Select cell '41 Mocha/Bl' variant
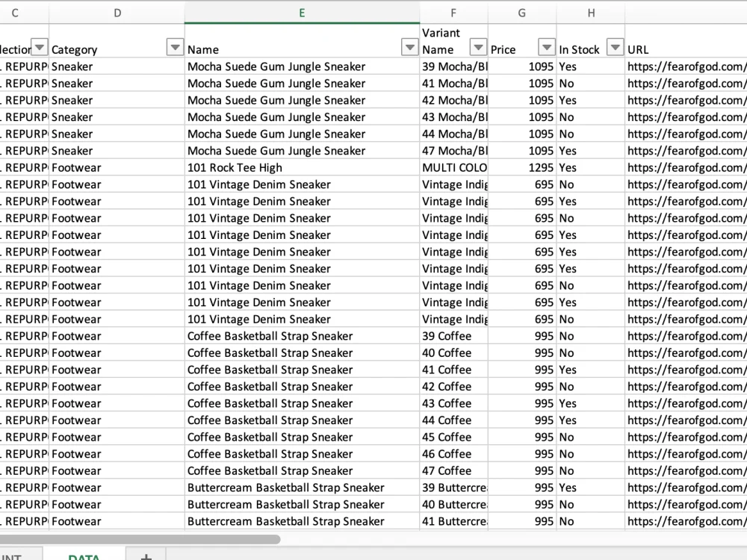747x560 pixels. (x=454, y=84)
